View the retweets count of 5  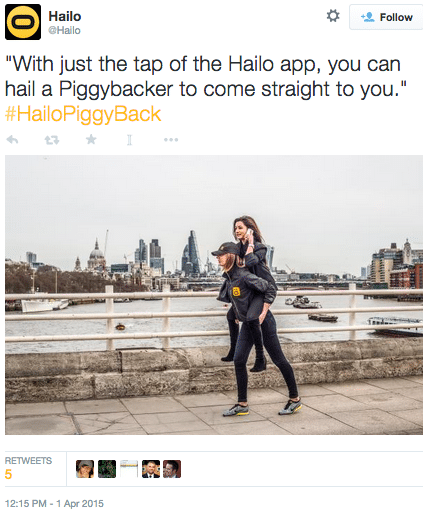28,468
